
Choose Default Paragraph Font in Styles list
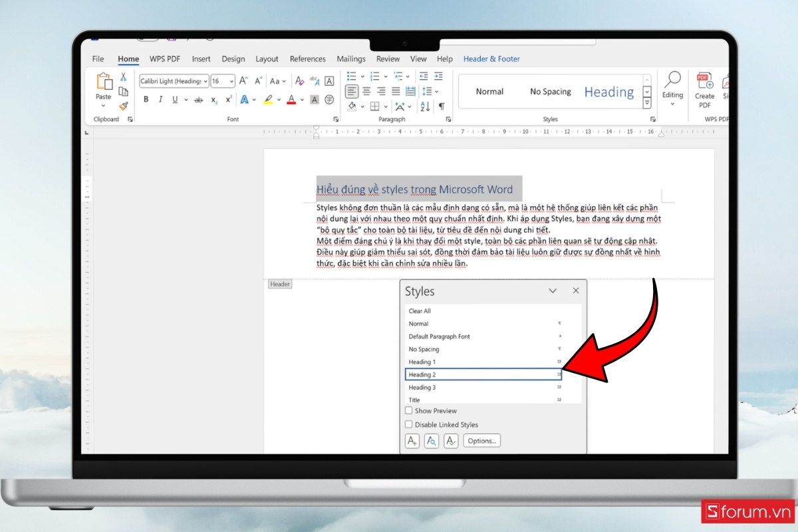point(485,336)
